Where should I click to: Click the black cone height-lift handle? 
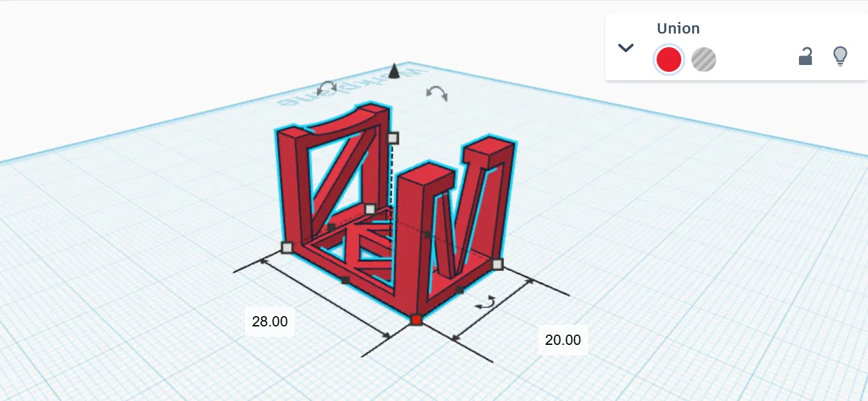(x=394, y=71)
